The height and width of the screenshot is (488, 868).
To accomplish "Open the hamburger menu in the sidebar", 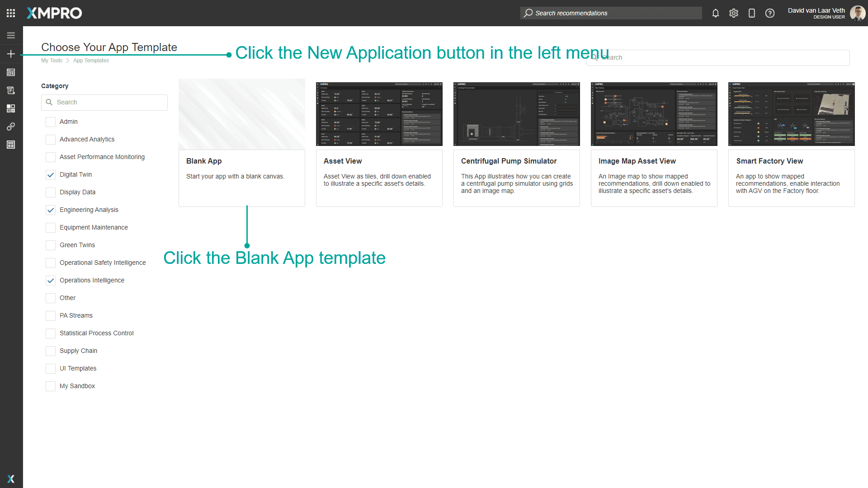I will 11,35.
